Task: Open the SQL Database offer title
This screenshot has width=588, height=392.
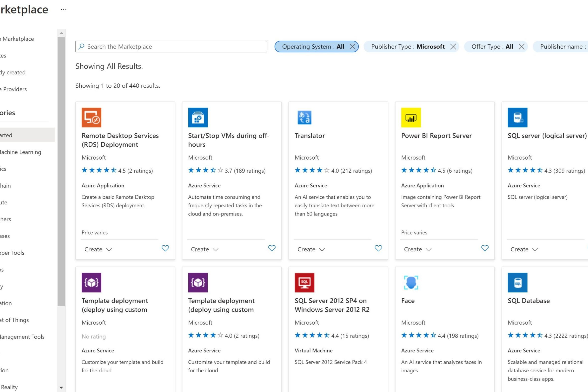Action: tap(529, 301)
